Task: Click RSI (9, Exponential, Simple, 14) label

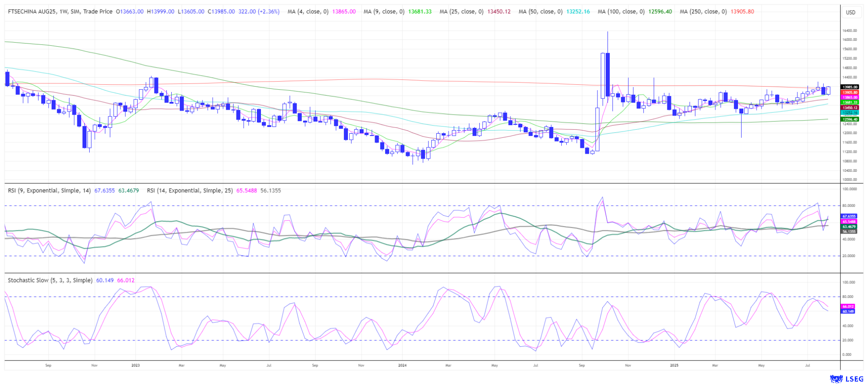Action: (x=49, y=190)
